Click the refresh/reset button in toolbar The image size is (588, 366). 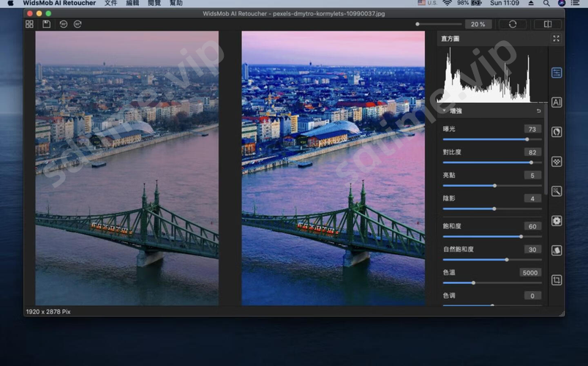tap(513, 24)
